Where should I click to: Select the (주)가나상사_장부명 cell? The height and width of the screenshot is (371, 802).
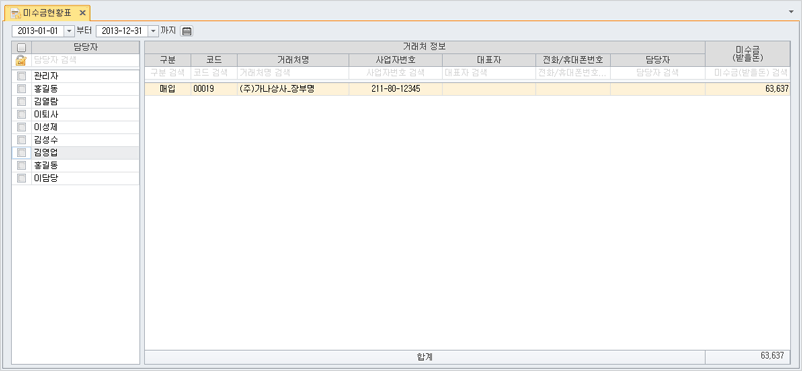coord(293,89)
